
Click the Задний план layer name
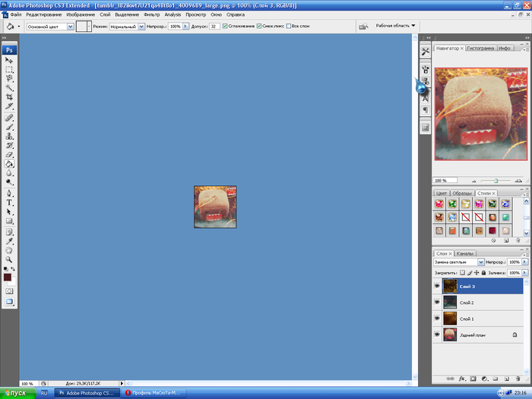(x=472, y=335)
